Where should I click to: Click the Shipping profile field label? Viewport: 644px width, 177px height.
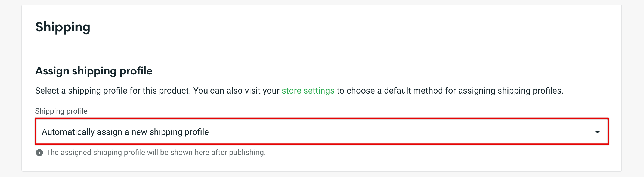click(61, 111)
